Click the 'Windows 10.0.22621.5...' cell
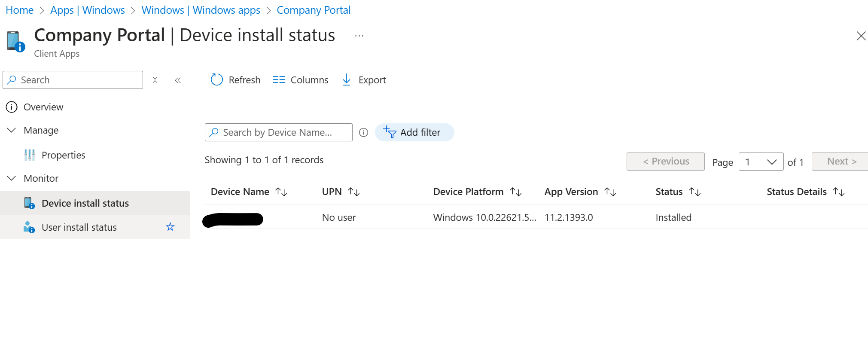 point(484,217)
